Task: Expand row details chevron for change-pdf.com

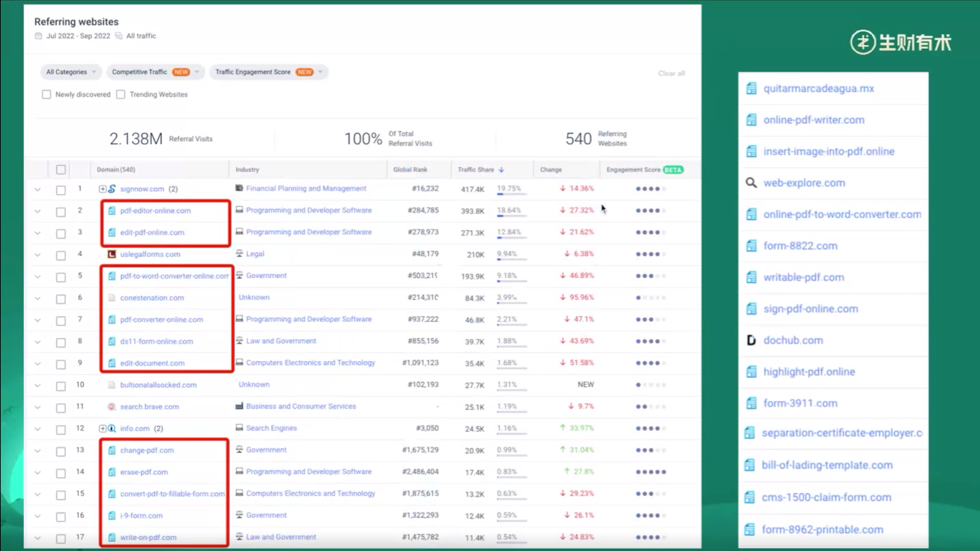Action: click(37, 451)
